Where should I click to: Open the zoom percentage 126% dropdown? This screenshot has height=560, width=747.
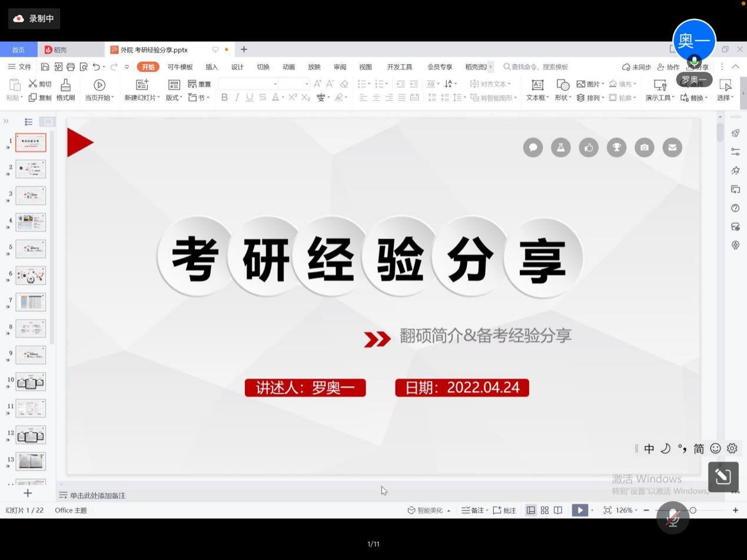coord(625,511)
